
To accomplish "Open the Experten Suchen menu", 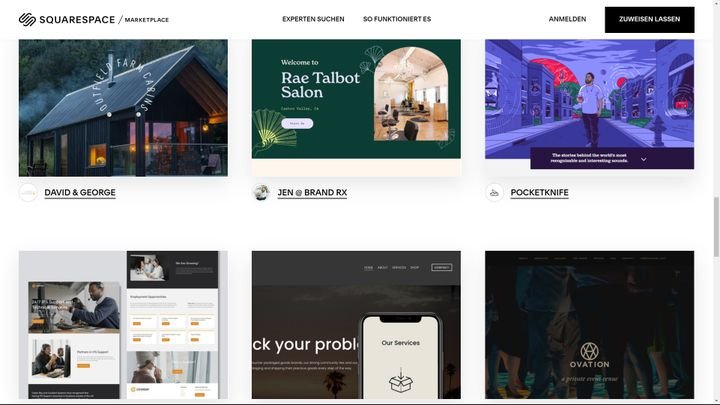I will [313, 19].
